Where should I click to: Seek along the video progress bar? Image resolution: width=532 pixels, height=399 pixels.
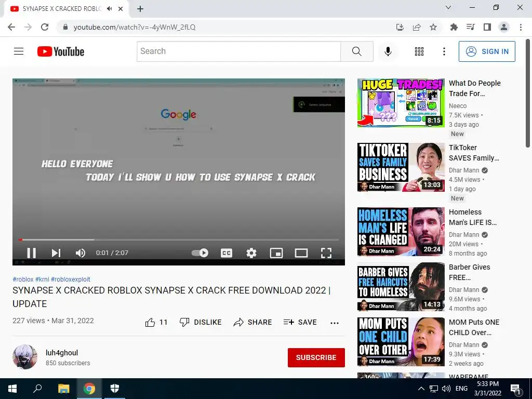click(x=179, y=240)
